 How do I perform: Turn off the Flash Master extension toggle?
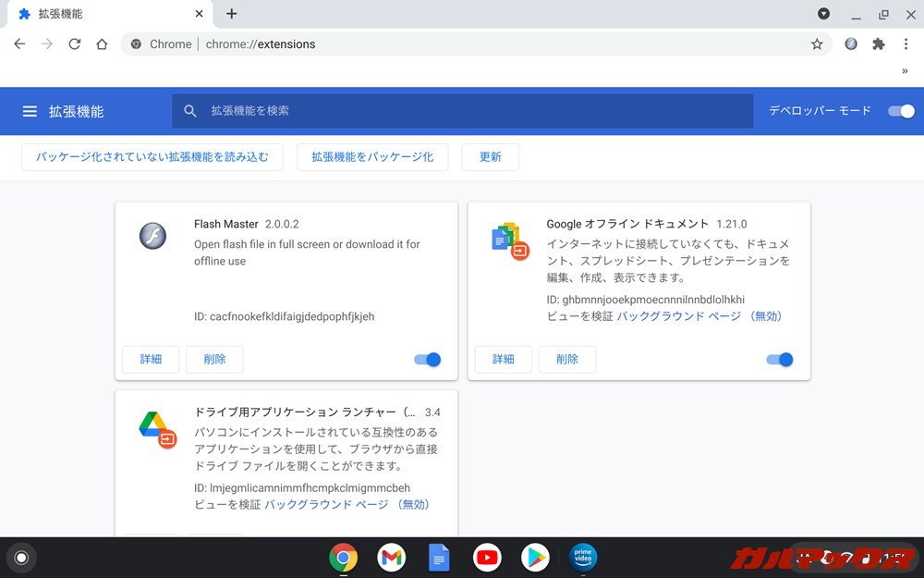click(x=427, y=360)
